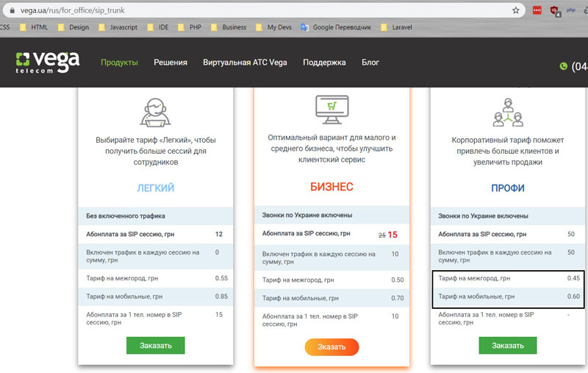Viewport: 588px width, 373px height.
Task: Click the red 15 price in Бизнес
Action: coord(392,235)
